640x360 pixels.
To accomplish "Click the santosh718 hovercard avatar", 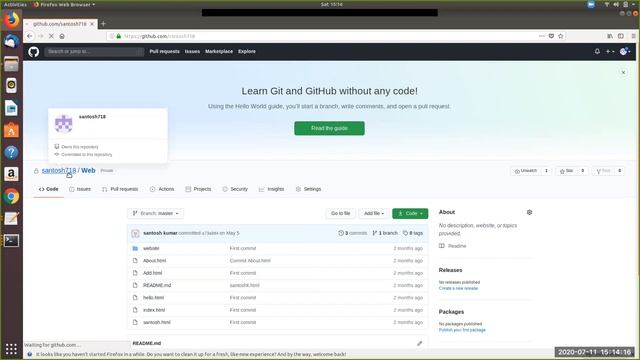I will pyautogui.click(x=64, y=124).
